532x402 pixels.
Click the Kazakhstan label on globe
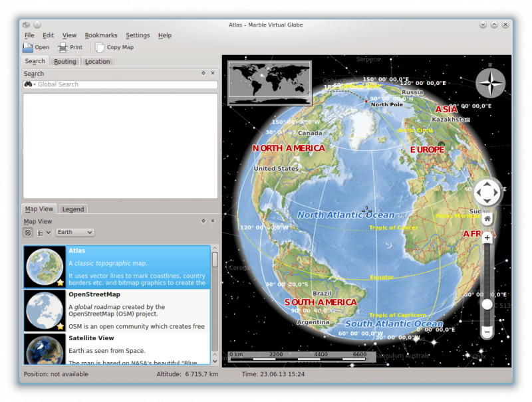click(x=451, y=120)
